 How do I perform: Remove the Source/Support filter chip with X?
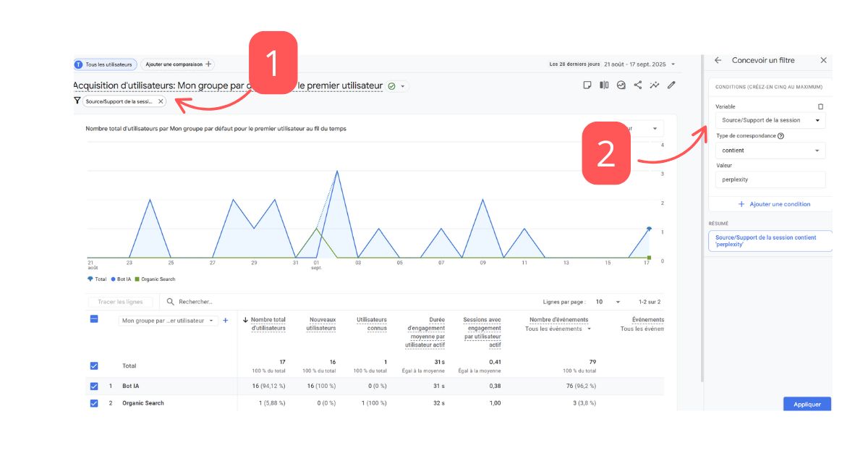(161, 101)
